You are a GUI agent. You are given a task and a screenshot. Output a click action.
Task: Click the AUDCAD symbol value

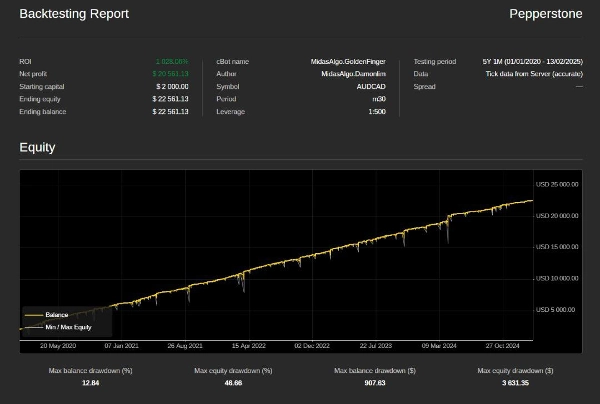[371, 87]
